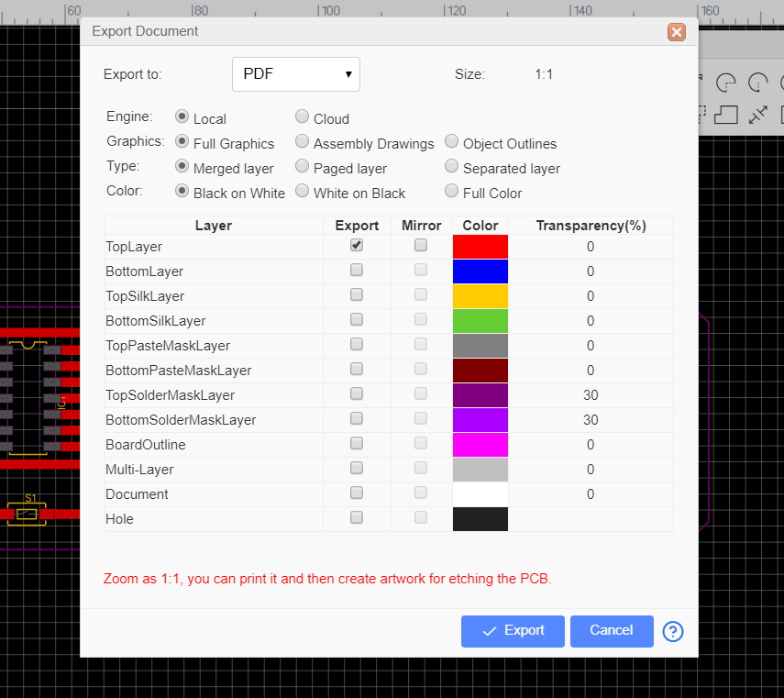Click the magenta BoardOutline color swatch
Image resolution: width=784 pixels, height=698 pixels.
click(480, 445)
